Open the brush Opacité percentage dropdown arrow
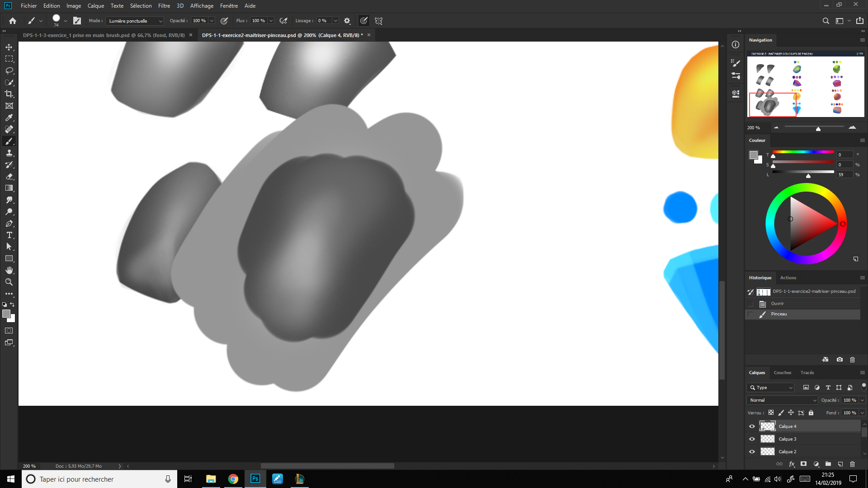Screen dimensions: 868x488 pos(212,21)
